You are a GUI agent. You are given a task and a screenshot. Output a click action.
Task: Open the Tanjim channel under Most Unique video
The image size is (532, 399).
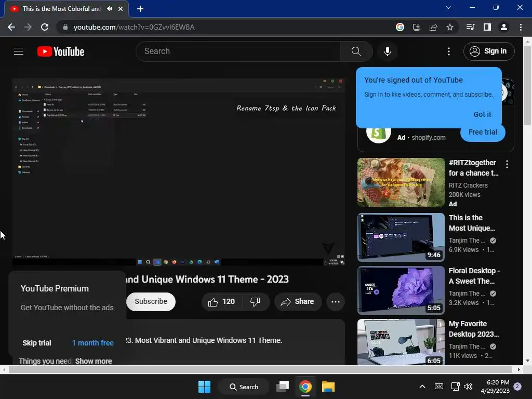(x=467, y=241)
